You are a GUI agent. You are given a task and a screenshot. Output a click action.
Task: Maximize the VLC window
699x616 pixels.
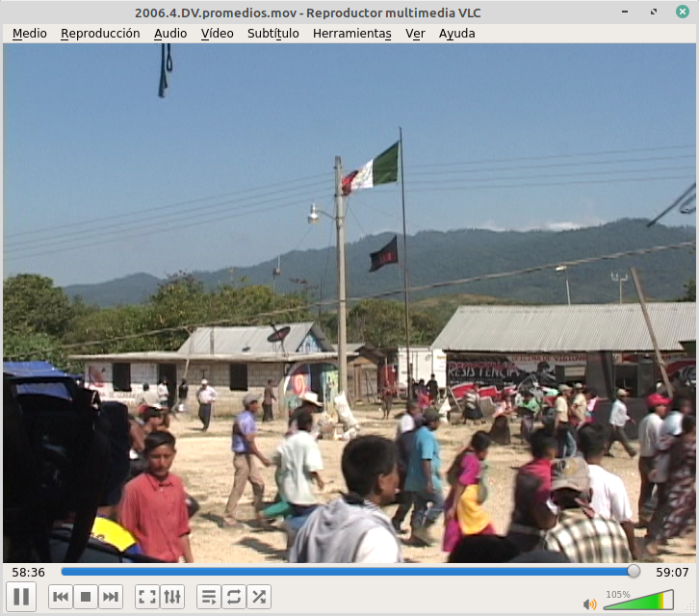(x=654, y=12)
